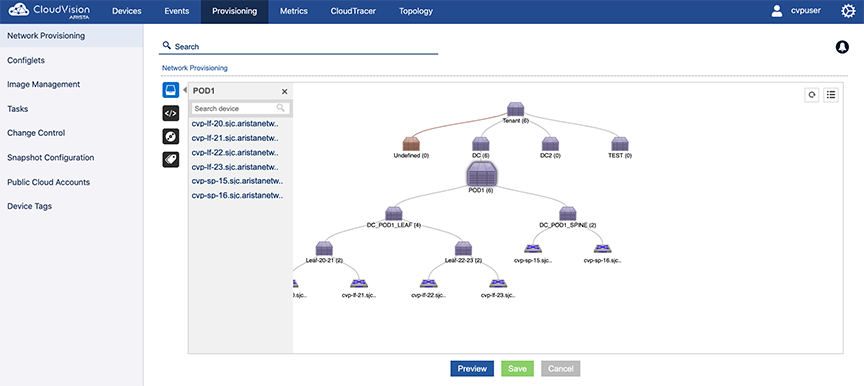Select the DC2 (0) container node
The image size is (864, 386).
tap(550, 144)
